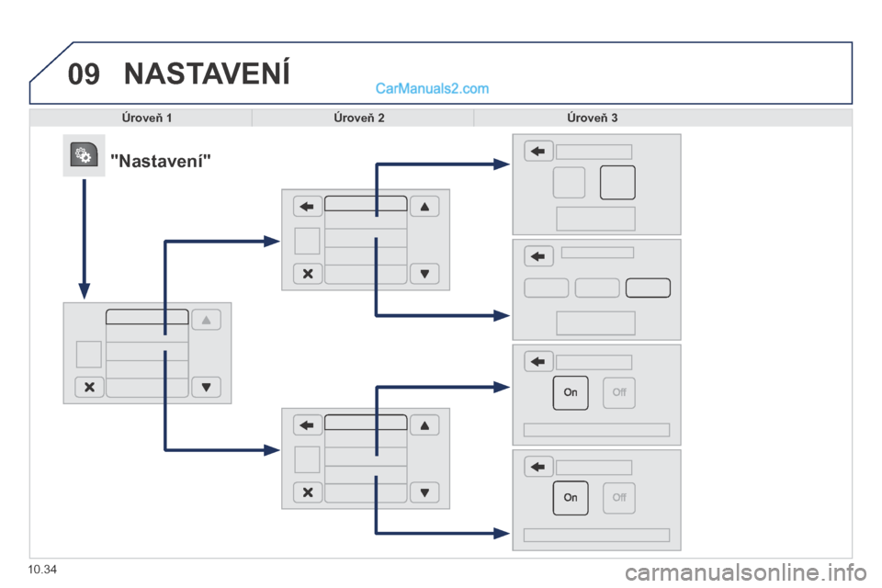882x588 pixels.
Task: Click down arrow in lower Úroveň 2 panel
Action: click(x=424, y=492)
